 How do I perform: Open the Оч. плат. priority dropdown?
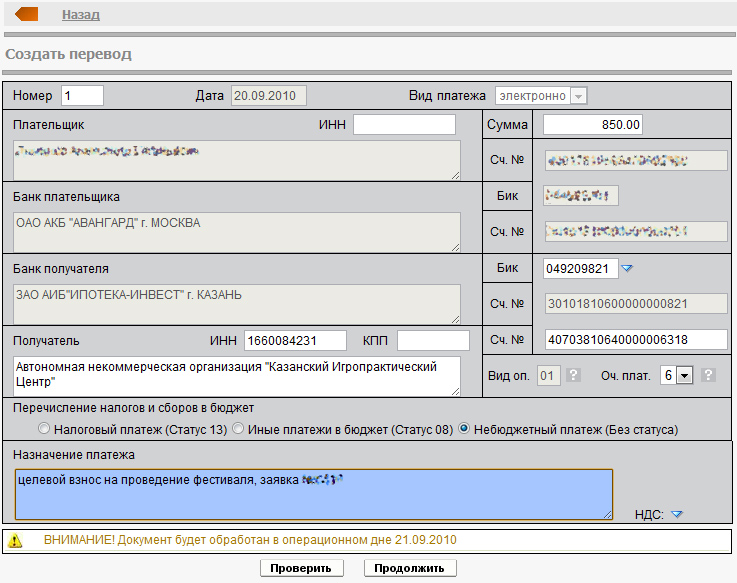pos(677,375)
